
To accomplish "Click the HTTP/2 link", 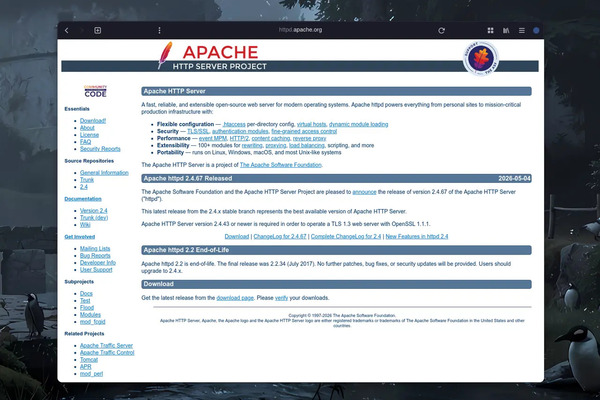I will tap(239, 138).
